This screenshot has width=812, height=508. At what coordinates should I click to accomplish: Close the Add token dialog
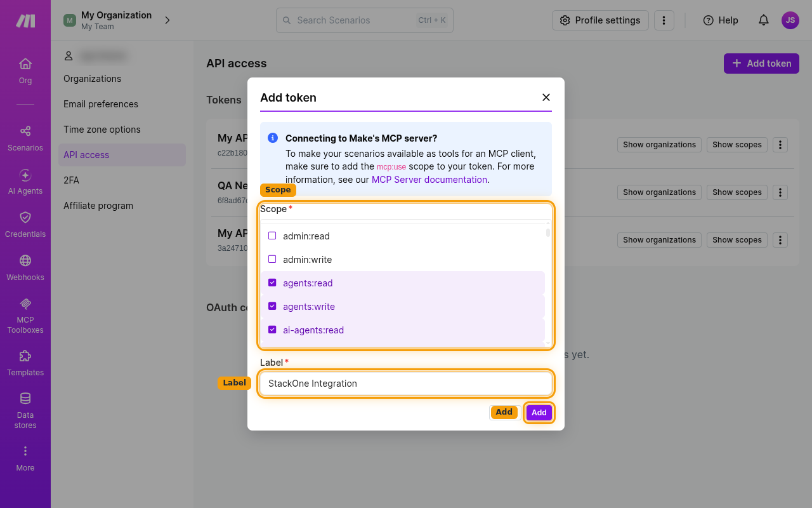546,97
